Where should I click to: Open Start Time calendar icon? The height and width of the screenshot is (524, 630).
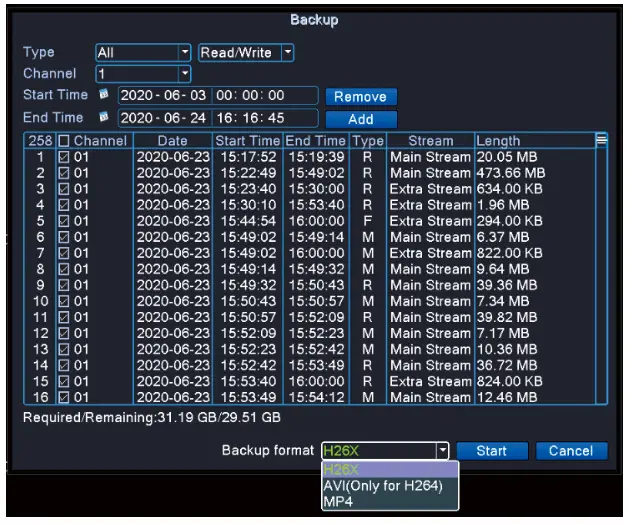[x=104, y=94]
